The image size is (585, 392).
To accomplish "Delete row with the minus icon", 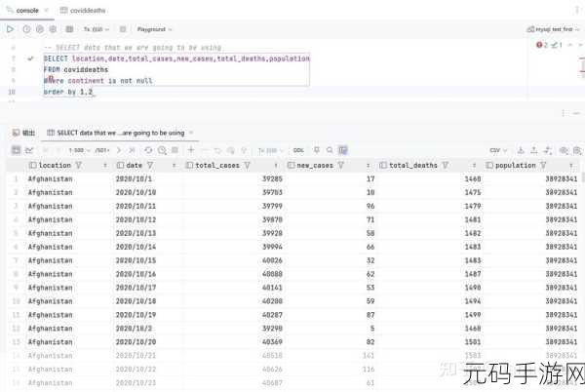I will 205,150.
